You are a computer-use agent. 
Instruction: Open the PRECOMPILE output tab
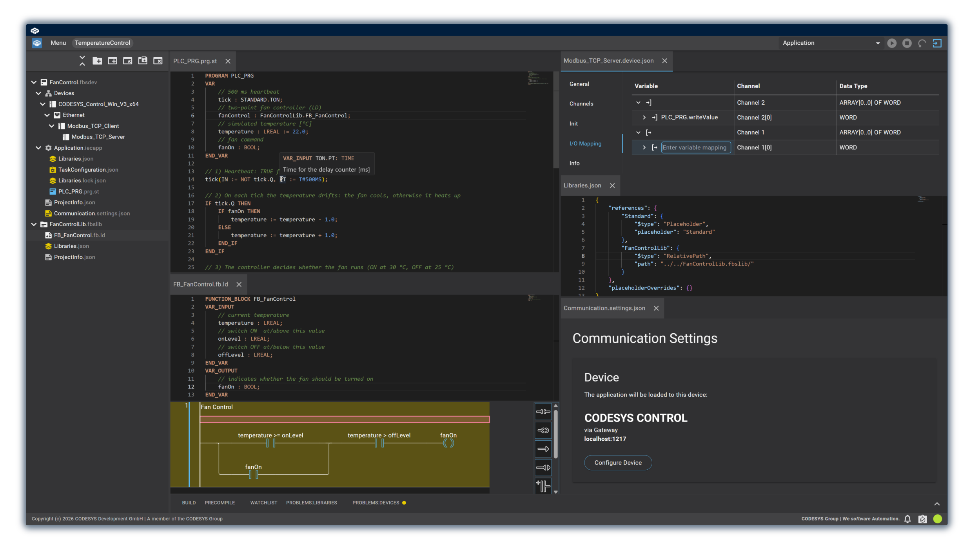click(220, 503)
